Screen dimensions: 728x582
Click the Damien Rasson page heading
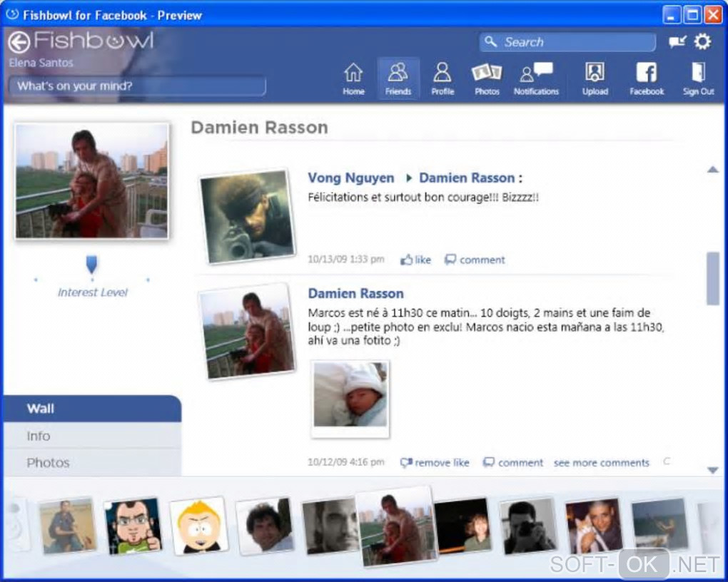[260, 127]
